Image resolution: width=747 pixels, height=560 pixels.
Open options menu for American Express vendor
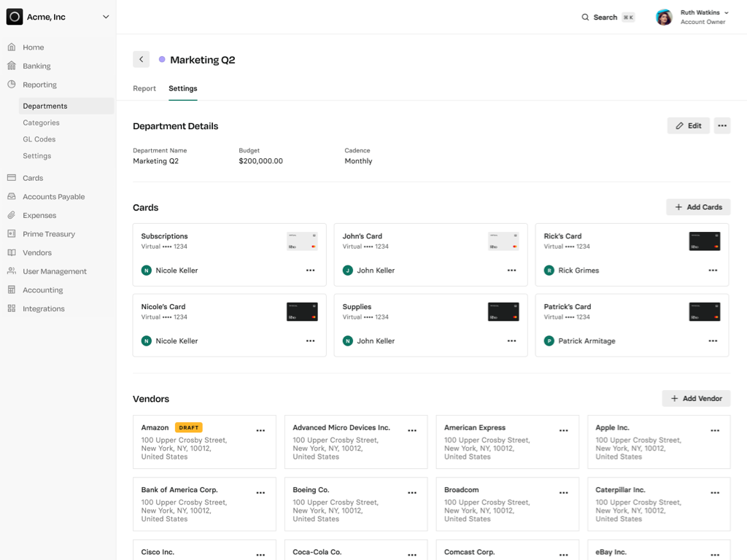click(x=564, y=430)
